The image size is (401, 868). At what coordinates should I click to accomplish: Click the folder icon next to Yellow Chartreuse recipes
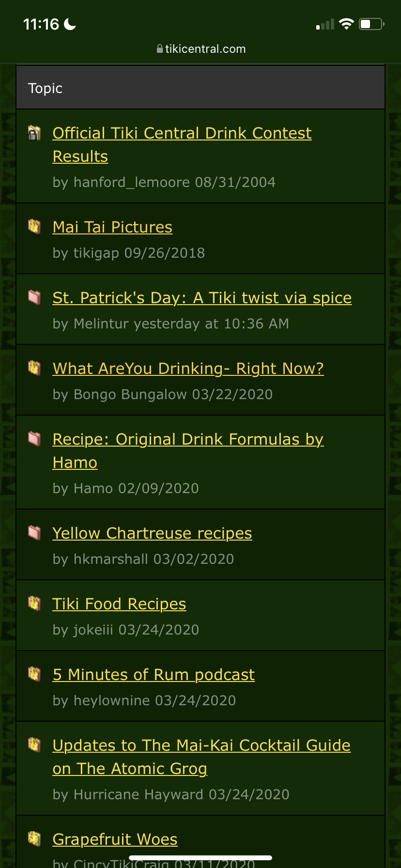[34, 532]
